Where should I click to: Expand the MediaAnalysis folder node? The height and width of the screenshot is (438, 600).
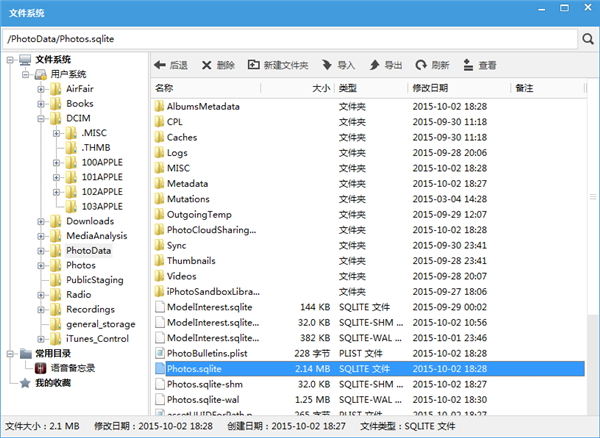tap(41, 236)
